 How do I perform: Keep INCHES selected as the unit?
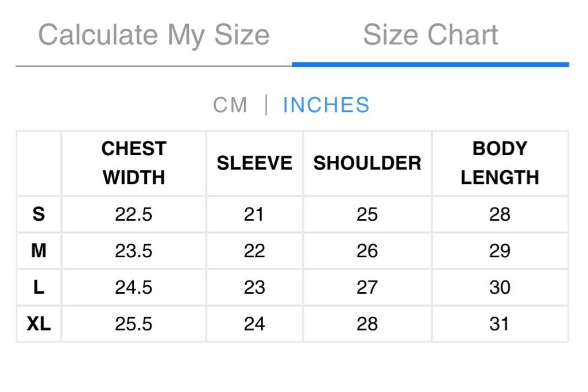click(326, 105)
